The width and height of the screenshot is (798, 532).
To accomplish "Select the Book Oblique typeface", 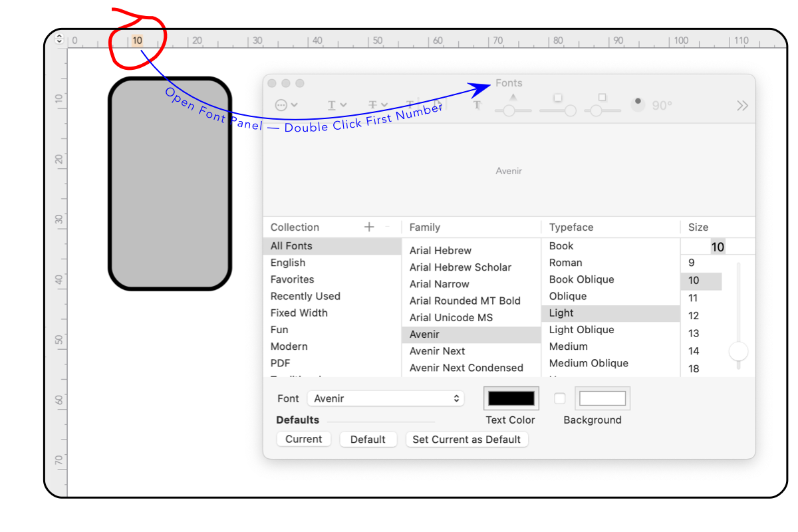I will pyautogui.click(x=610, y=279).
